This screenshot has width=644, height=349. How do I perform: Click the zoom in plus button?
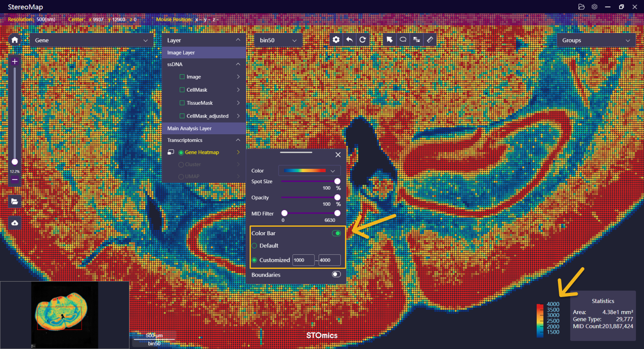pos(14,61)
